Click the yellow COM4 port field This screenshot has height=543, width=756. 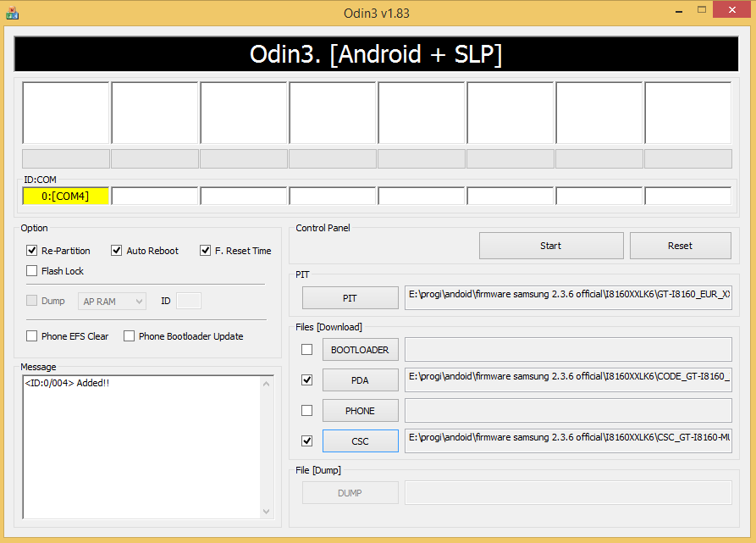[65, 196]
